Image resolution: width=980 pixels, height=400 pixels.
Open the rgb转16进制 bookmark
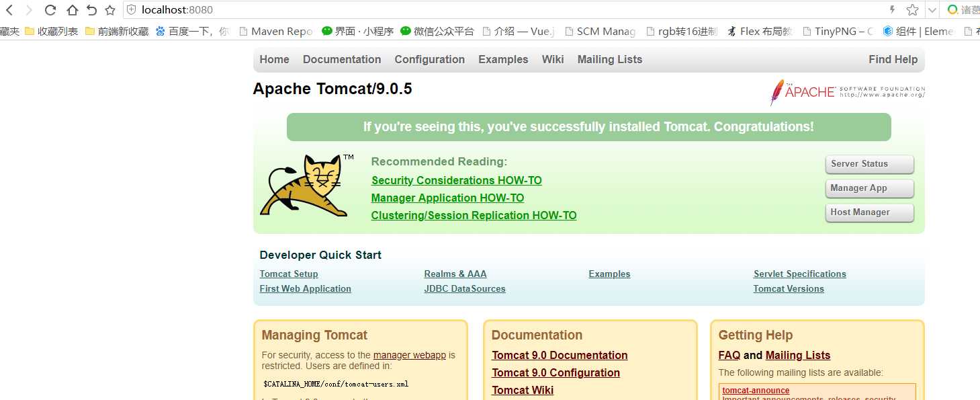point(682,31)
